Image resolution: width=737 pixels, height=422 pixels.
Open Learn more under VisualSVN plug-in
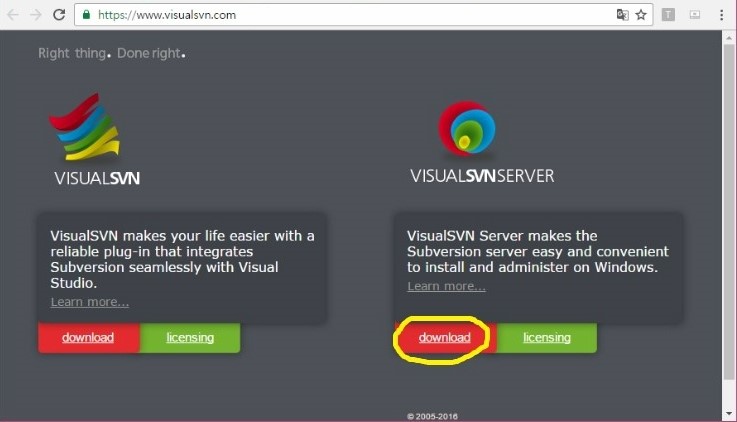(89, 302)
